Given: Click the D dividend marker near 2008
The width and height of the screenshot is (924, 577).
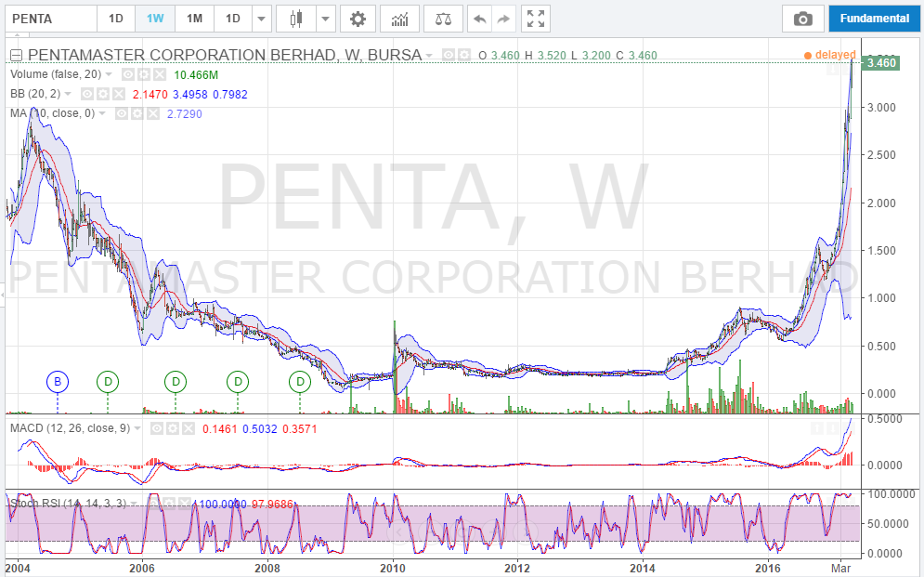Looking at the screenshot, I should point(300,382).
